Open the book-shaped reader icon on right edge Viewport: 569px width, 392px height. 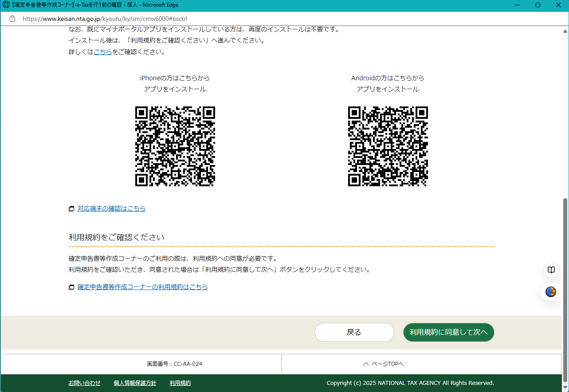[551, 270]
